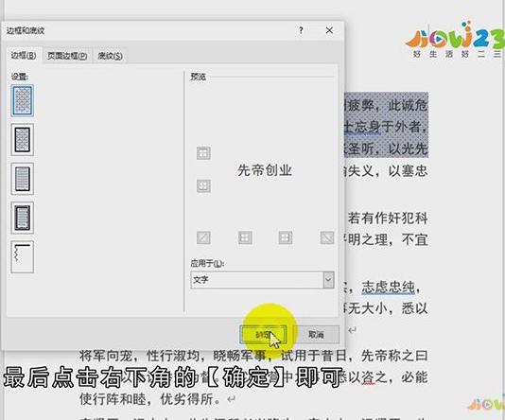The image size is (505, 420).
Task: Select the '3-D' border setting icon
Action: tap(22, 218)
